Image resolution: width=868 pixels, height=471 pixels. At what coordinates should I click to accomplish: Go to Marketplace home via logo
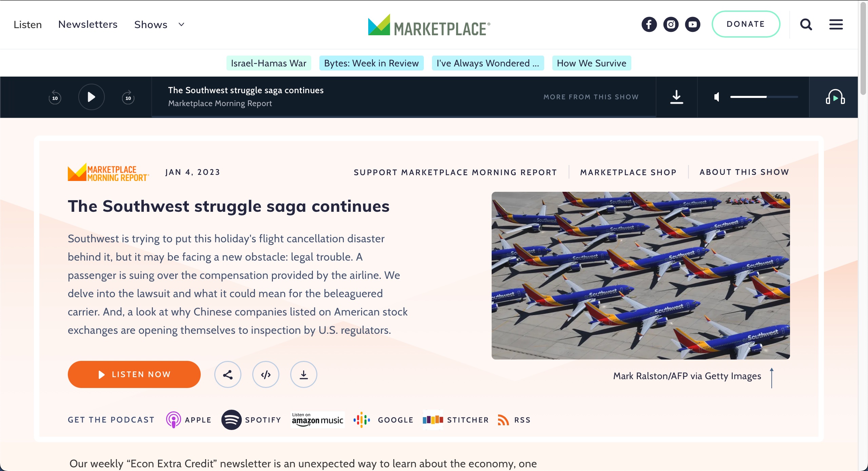(x=429, y=25)
